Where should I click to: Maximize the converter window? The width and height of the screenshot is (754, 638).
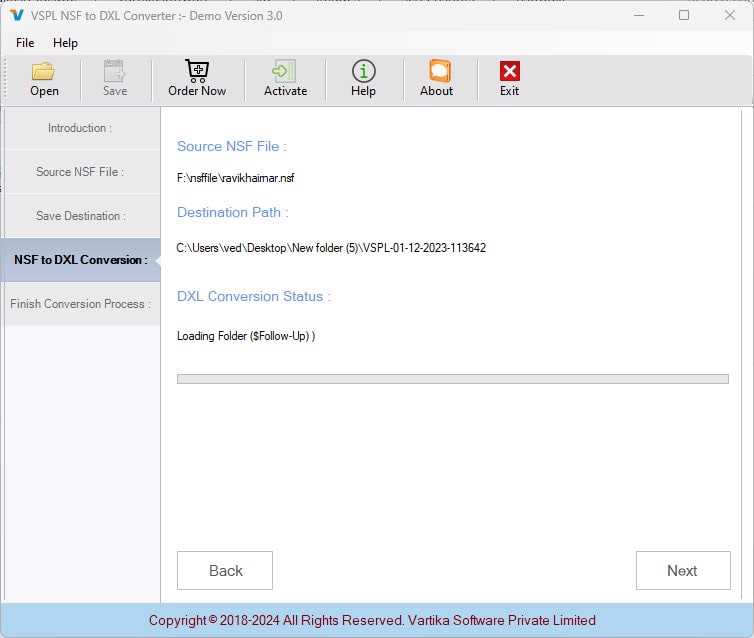click(x=684, y=15)
